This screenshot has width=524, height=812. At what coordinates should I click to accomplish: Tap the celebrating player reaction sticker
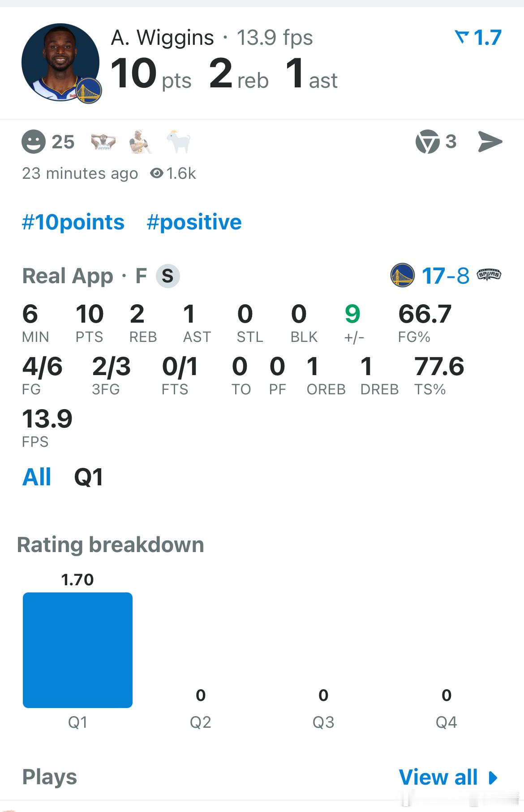(x=140, y=142)
